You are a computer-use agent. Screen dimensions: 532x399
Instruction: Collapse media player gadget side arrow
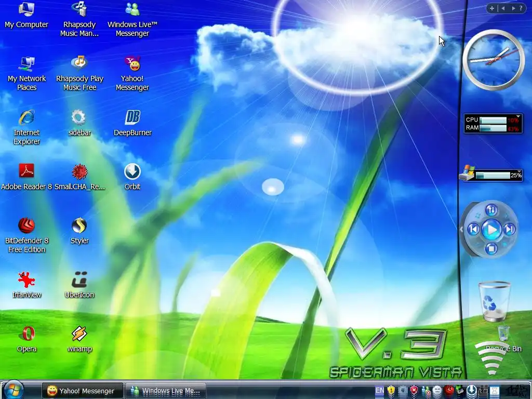461,230
